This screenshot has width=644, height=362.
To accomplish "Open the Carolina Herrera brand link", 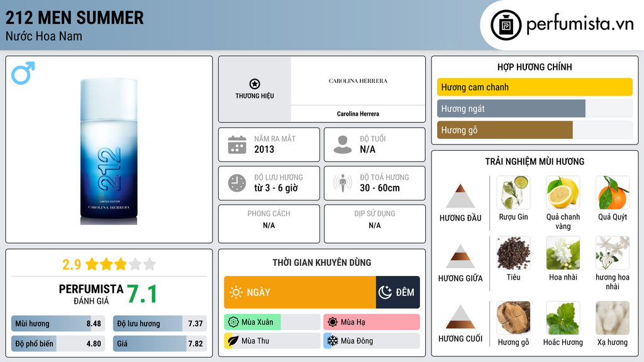I will point(358,114).
